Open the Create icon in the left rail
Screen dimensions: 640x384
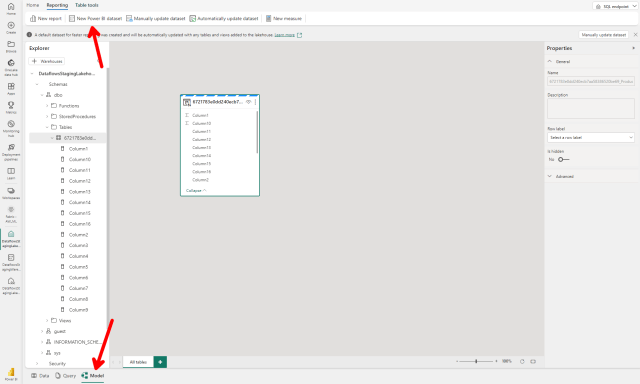[11, 28]
